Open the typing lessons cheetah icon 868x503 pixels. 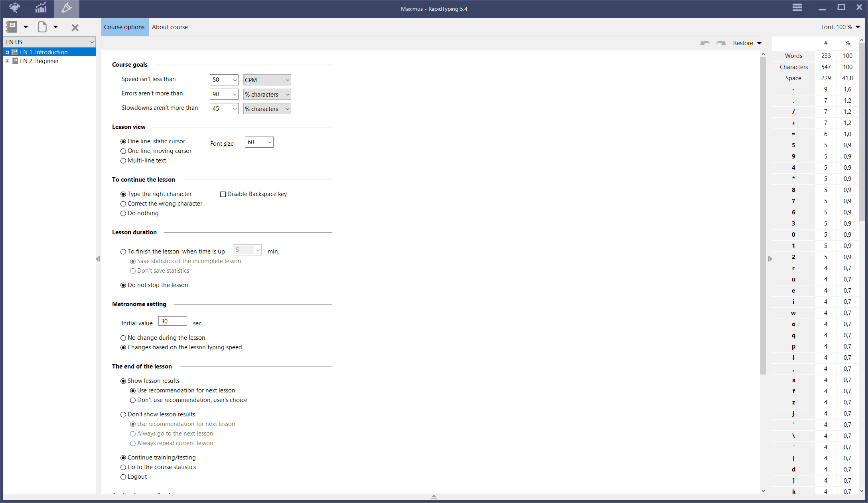pyautogui.click(x=14, y=8)
